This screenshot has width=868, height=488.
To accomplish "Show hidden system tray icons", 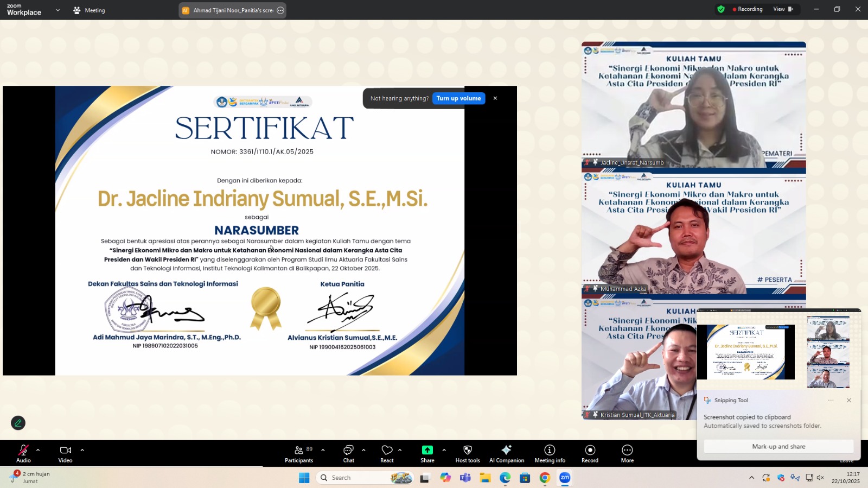I will pos(751,478).
